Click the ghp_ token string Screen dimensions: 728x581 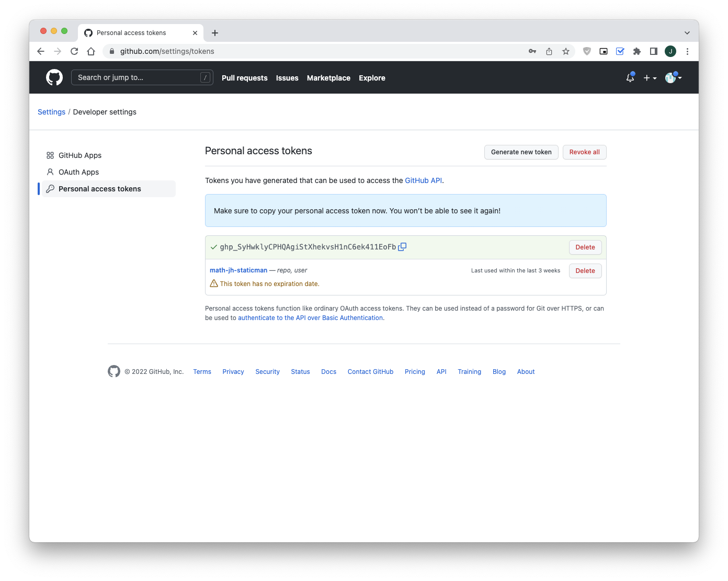(308, 247)
